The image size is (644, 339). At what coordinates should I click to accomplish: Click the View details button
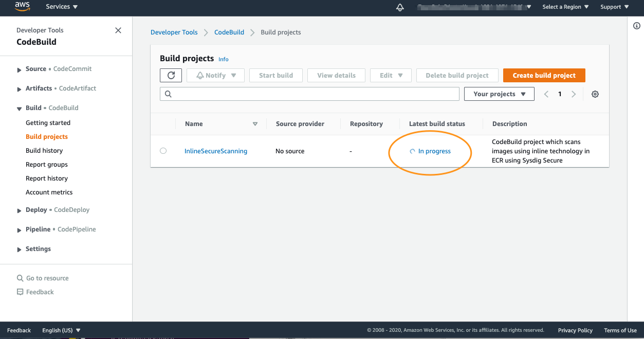[336, 75]
